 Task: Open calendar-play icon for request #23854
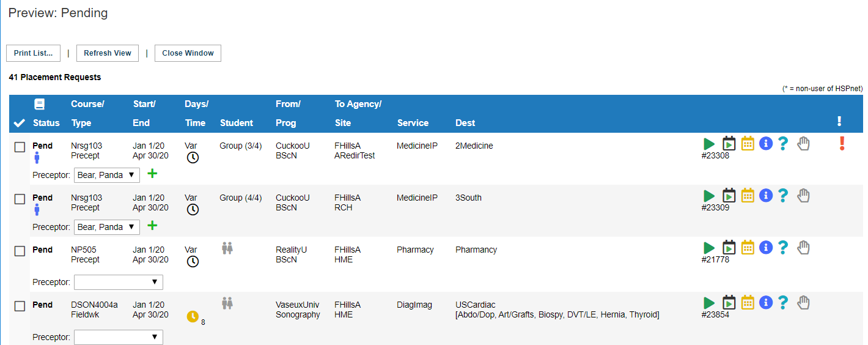729,302
